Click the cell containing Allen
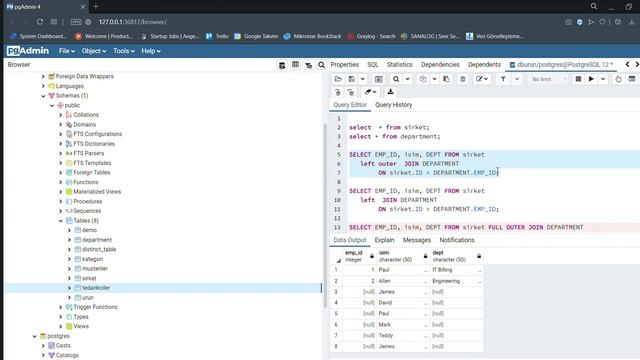640x360 pixels. click(403, 281)
